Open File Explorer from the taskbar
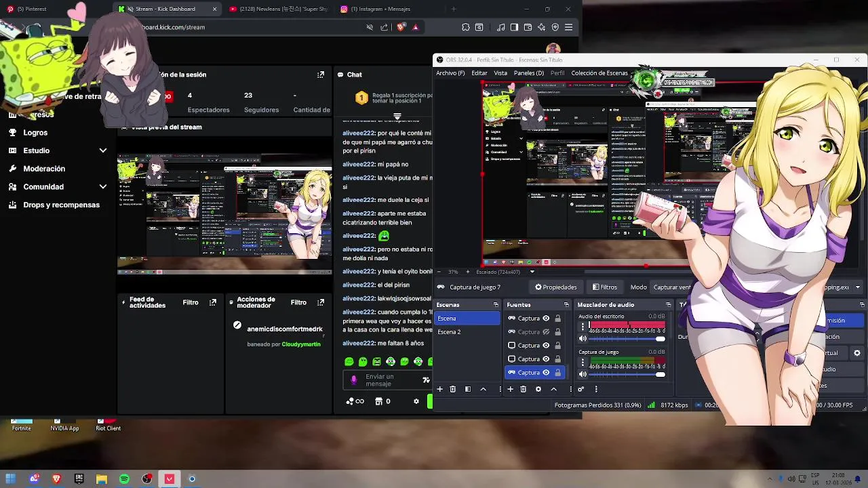Viewport: 868px width, 488px height. tap(101, 479)
